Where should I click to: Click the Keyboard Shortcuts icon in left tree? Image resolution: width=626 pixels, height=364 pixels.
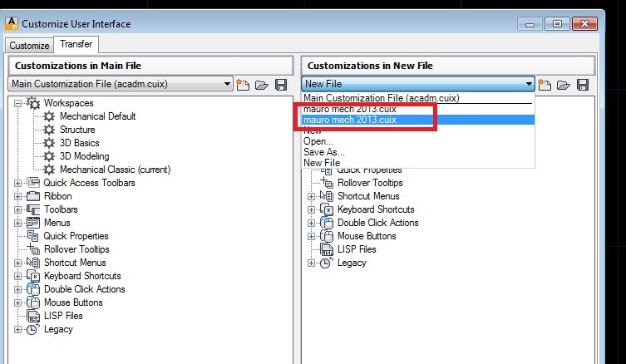coord(33,276)
